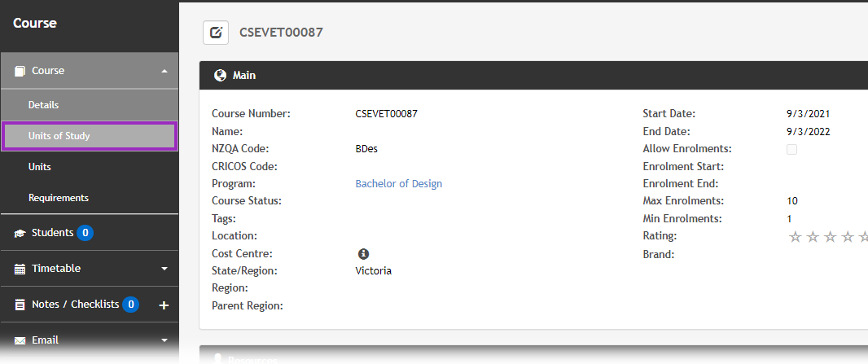Click the State/Region value Victoria

(374, 272)
